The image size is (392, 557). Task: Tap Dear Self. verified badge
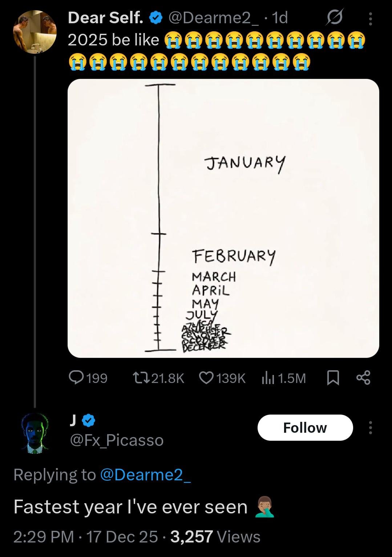(156, 17)
